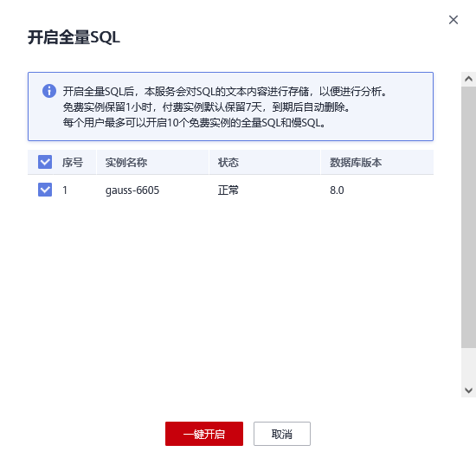Close the 开启全量SQL dialog

coord(453,20)
